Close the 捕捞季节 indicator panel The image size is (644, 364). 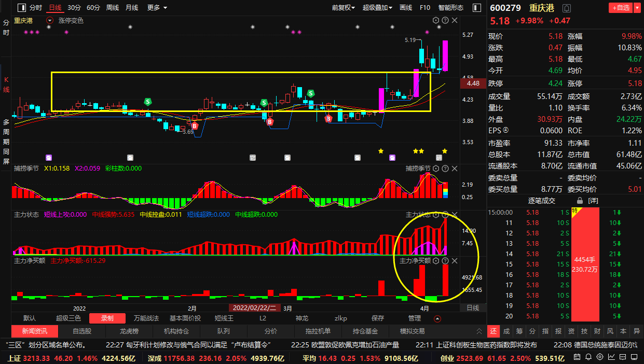pyautogui.click(x=455, y=169)
